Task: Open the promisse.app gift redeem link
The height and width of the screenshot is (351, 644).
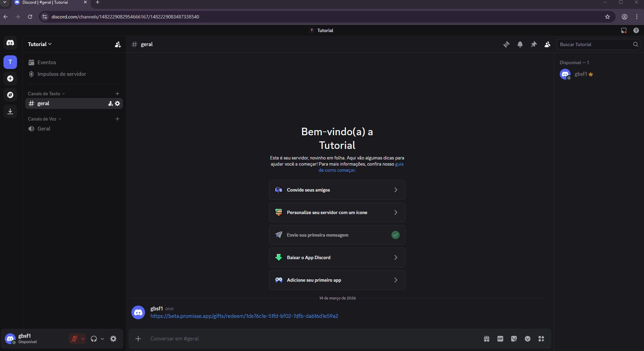Action: 244,316
